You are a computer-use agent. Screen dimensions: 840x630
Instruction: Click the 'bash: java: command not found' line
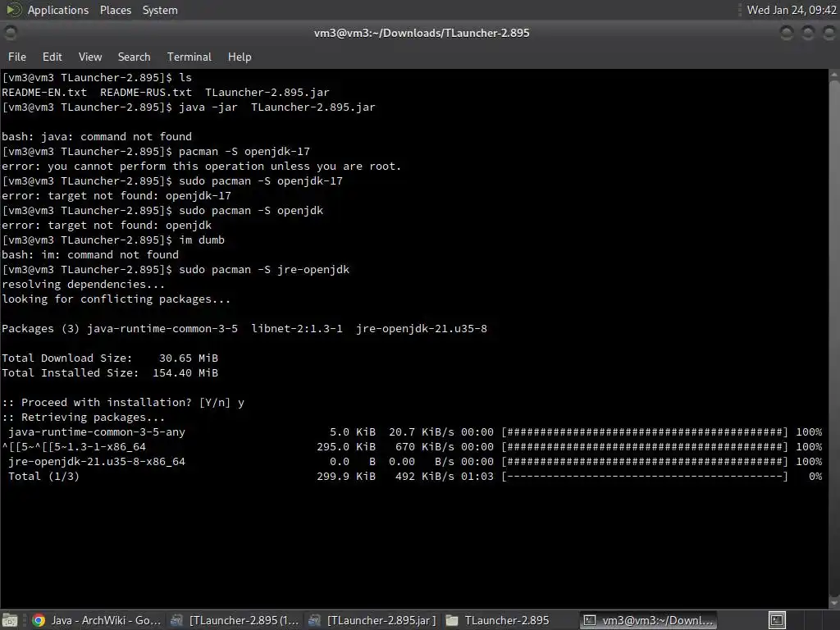[x=97, y=137]
